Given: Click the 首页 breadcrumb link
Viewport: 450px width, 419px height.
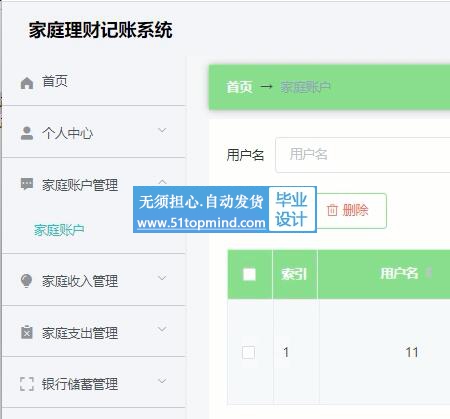Looking at the screenshot, I should [239, 87].
